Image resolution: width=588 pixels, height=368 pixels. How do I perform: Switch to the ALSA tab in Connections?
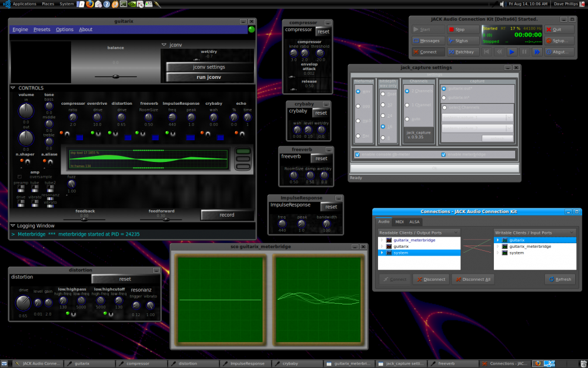click(415, 222)
